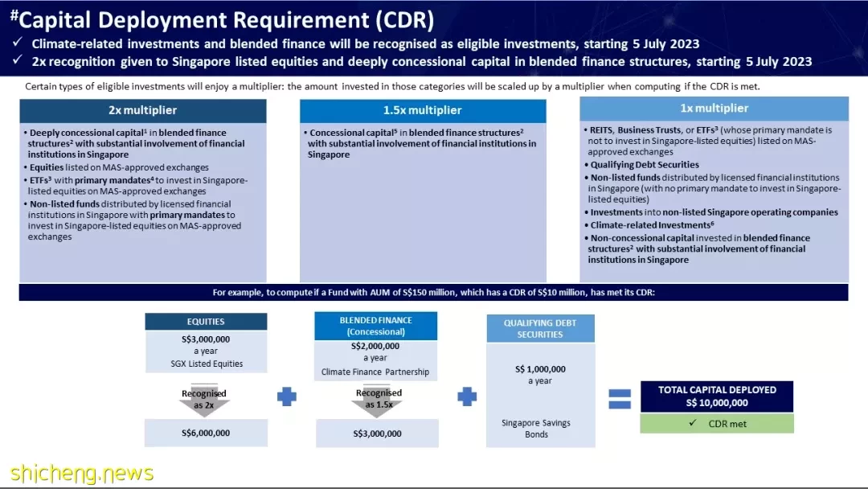
Task: Click the checkmark beside 'CDR met'
Action: pos(693,423)
